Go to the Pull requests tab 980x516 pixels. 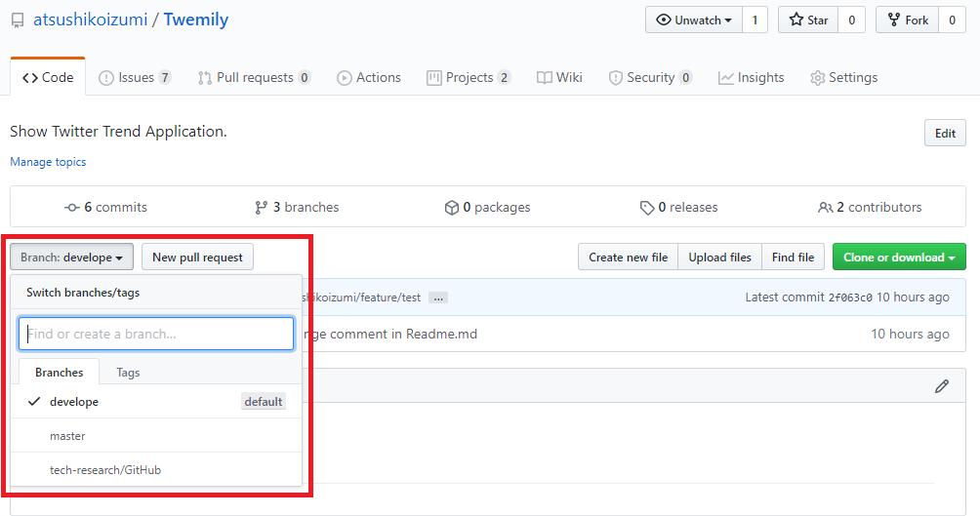[x=254, y=78]
